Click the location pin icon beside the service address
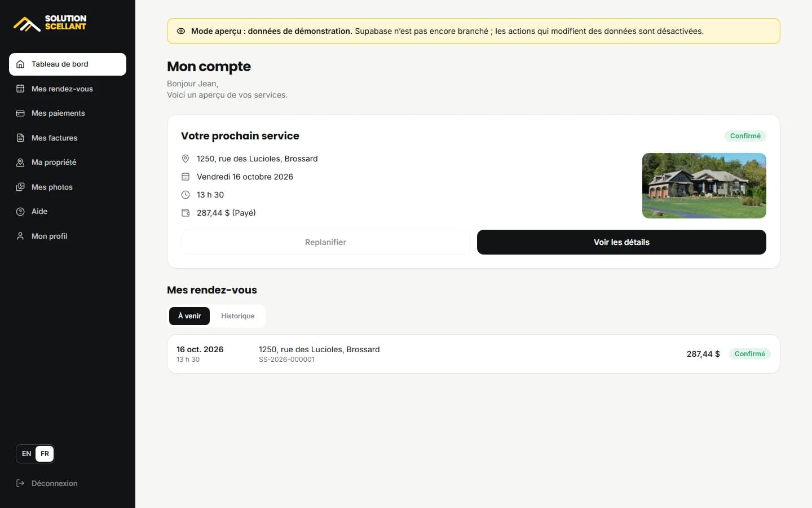 (x=186, y=159)
